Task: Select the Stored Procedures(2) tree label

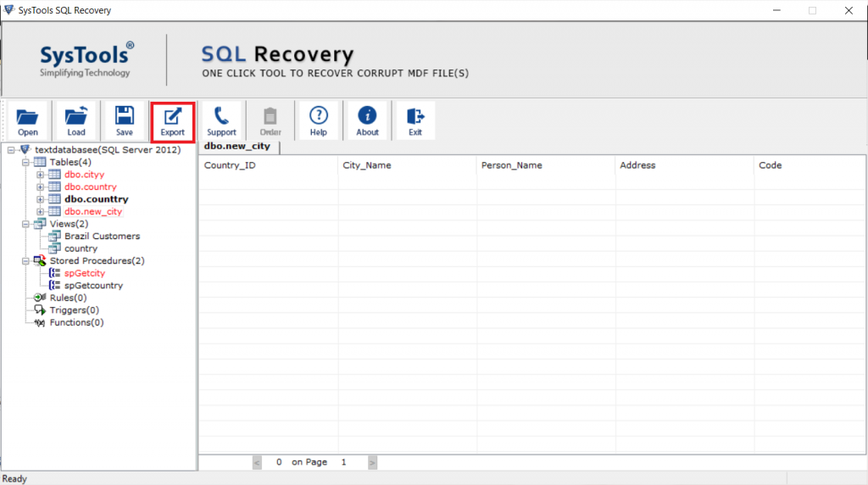Action: click(x=97, y=260)
